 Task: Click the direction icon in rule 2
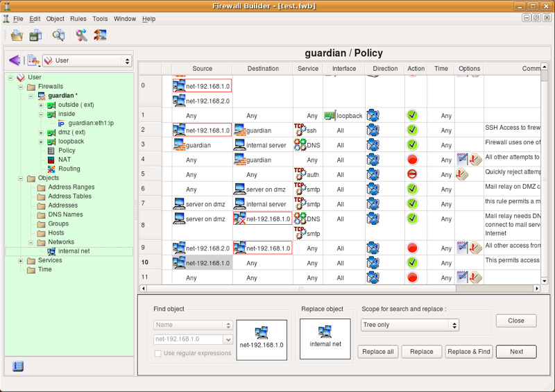pyautogui.click(x=373, y=130)
